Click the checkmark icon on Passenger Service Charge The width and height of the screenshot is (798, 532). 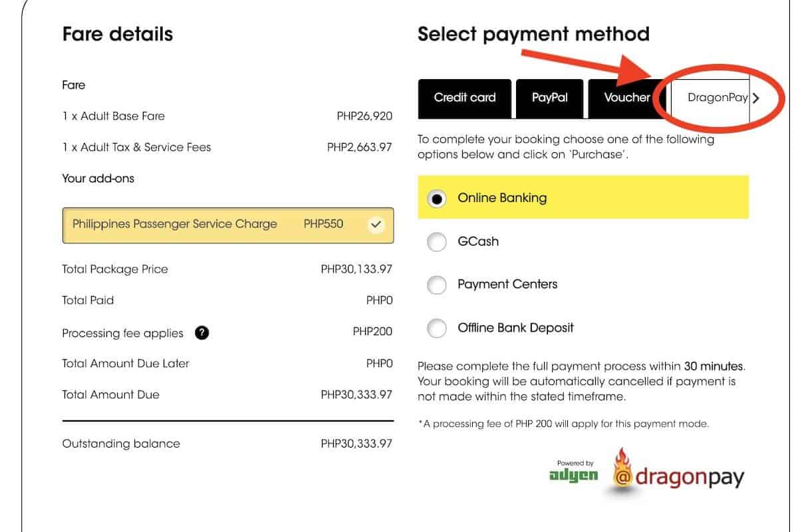(x=376, y=225)
